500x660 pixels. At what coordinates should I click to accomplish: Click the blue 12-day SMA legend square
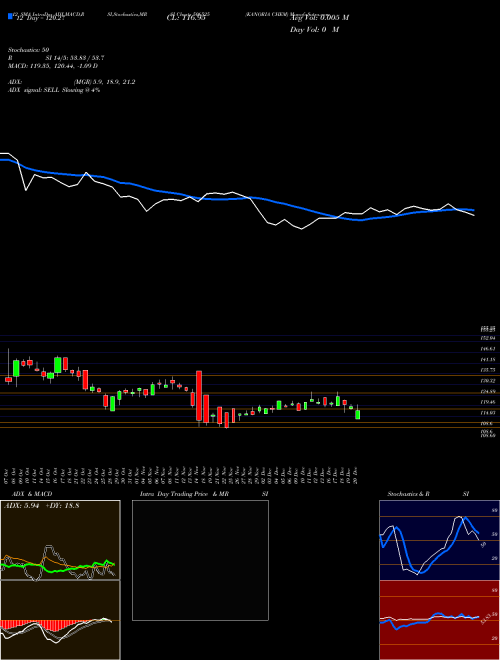(x=10, y=16)
